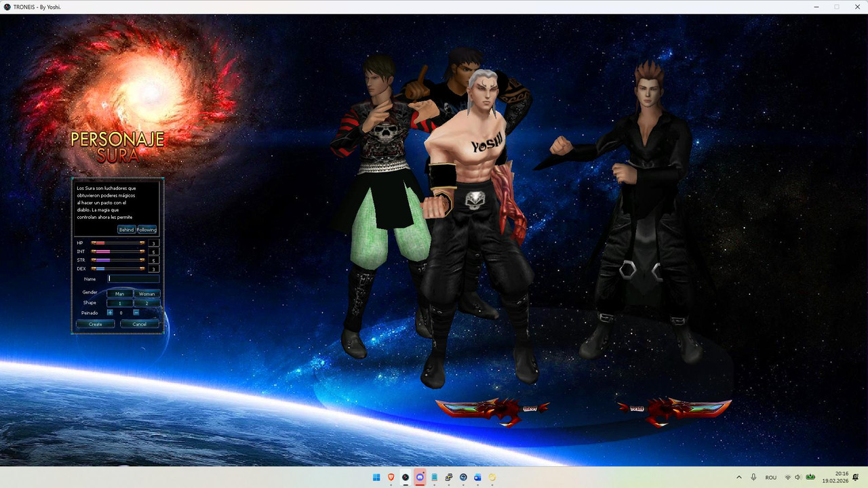Click the STR stat bar
The height and width of the screenshot is (488, 868).
tap(118, 260)
